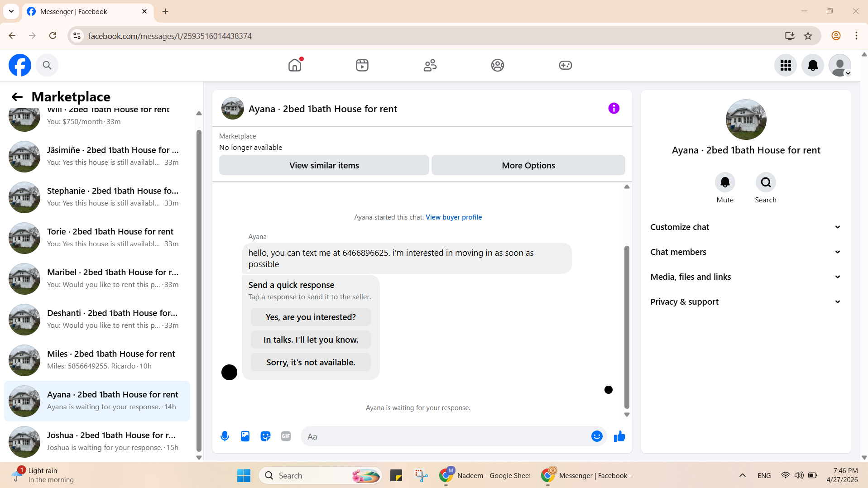The image size is (868, 488).
Task: Open a new browser tab
Action: [x=165, y=11]
